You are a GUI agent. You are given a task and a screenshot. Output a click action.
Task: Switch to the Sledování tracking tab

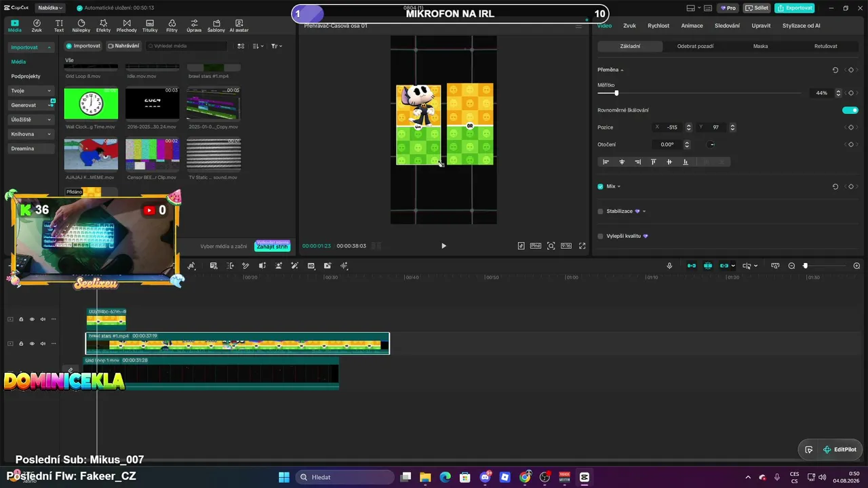click(727, 26)
